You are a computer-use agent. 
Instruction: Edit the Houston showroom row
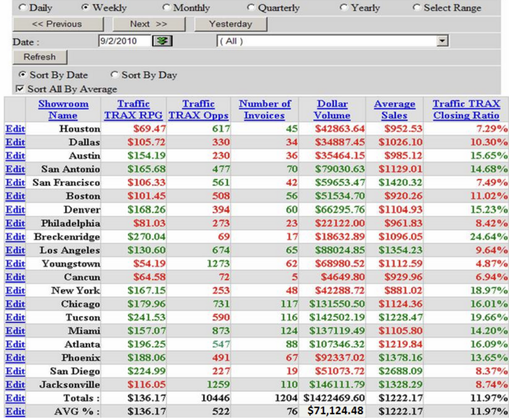pyautogui.click(x=14, y=129)
